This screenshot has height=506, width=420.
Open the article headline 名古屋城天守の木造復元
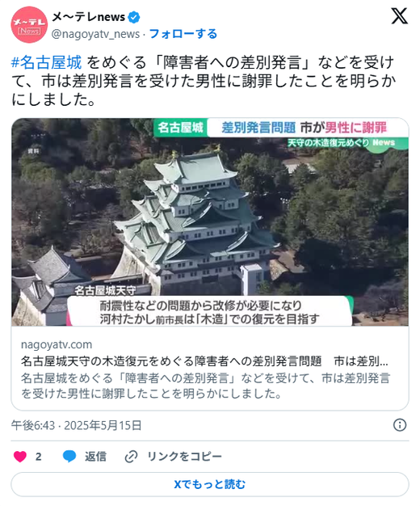coord(204,361)
